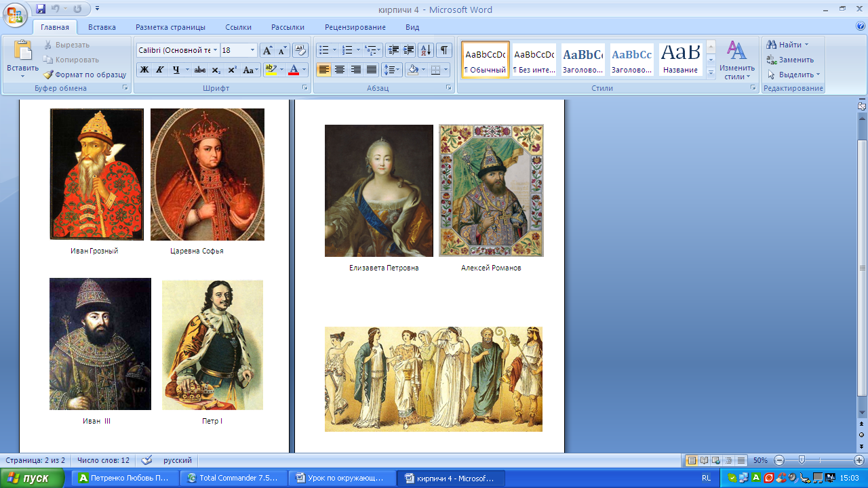Image resolution: width=868 pixels, height=488 pixels.
Task: Click Sort icon in paragraph group
Action: (426, 50)
